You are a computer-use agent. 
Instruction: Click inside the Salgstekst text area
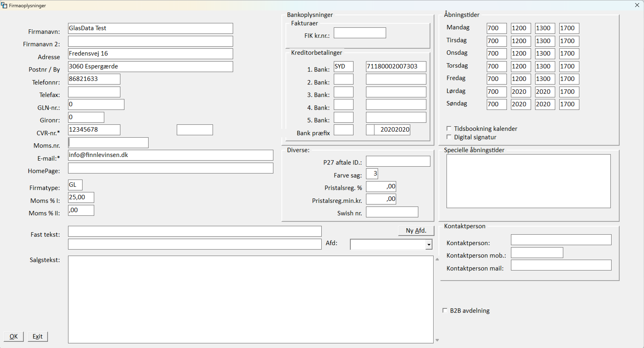tap(251, 299)
